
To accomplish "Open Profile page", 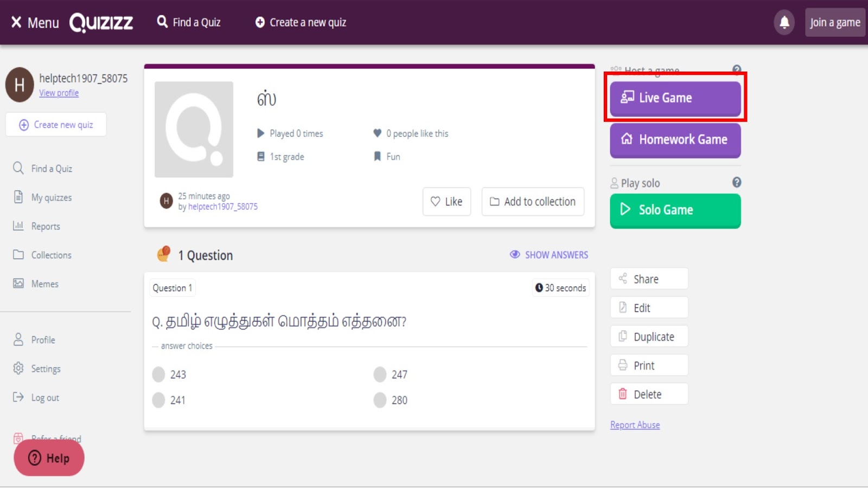I will tap(34, 340).
